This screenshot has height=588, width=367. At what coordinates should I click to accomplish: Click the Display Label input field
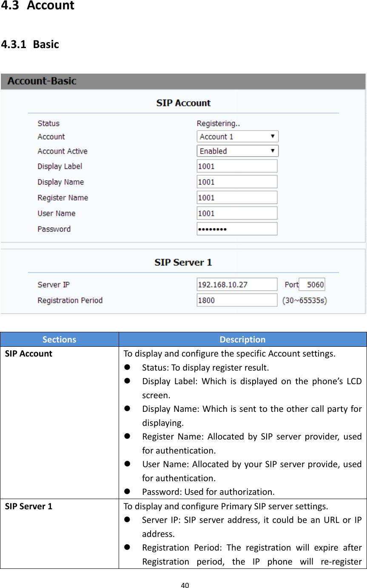236,166
